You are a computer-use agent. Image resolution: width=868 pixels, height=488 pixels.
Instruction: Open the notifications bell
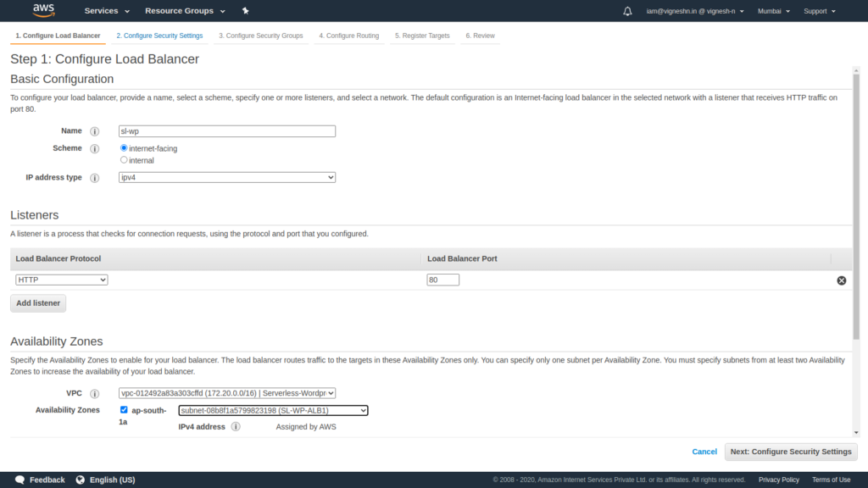click(x=627, y=11)
